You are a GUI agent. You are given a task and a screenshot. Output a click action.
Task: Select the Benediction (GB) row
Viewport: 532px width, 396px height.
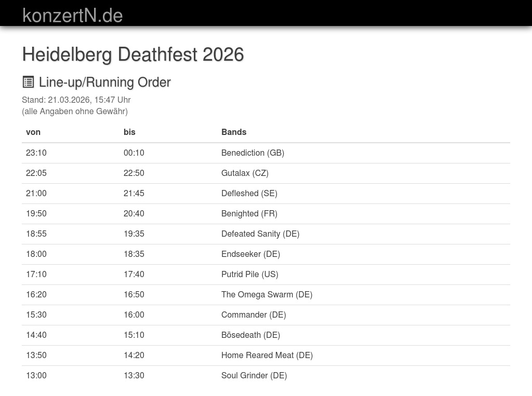[252, 153]
